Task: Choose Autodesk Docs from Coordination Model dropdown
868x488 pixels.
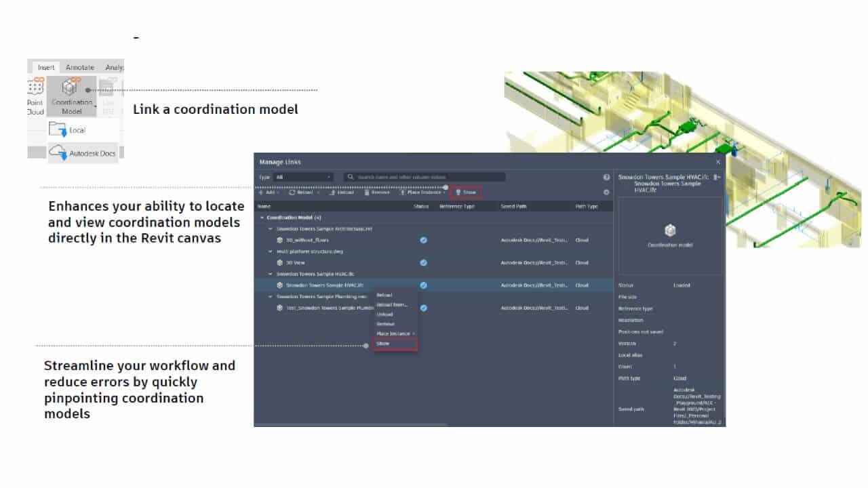Action: click(83, 154)
